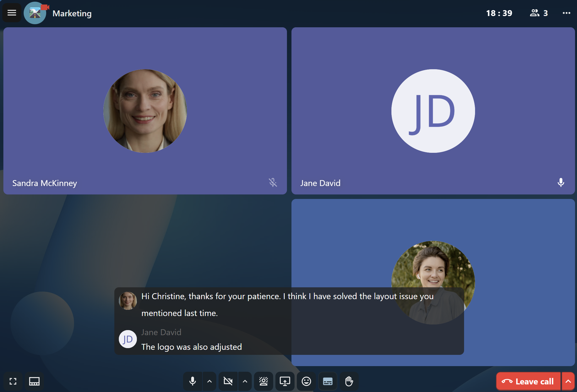Toggle the participant stripe grid view
This screenshot has width=577, height=392.
click(34, 381)
